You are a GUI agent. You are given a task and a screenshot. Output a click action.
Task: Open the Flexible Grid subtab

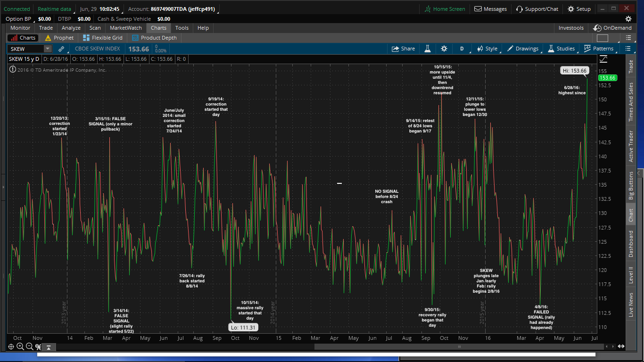(102, 38)
